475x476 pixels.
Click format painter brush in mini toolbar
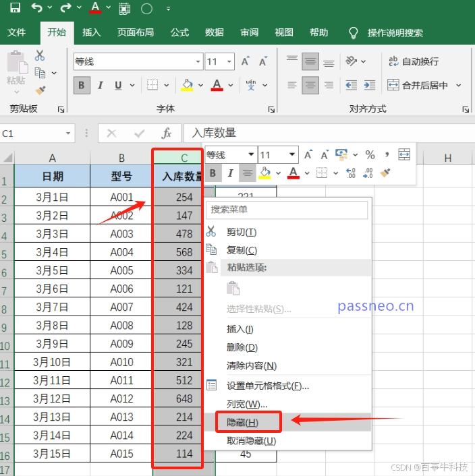click(385, 173)
